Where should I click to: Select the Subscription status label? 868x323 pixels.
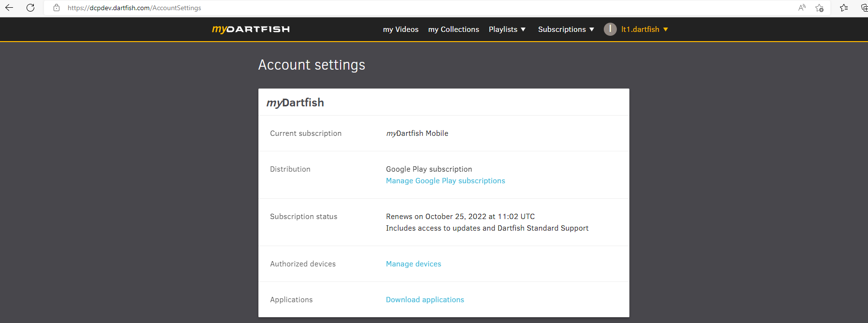[304, 217]
